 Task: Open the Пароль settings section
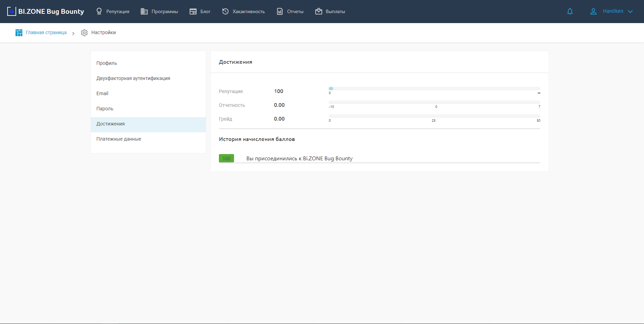105,109
